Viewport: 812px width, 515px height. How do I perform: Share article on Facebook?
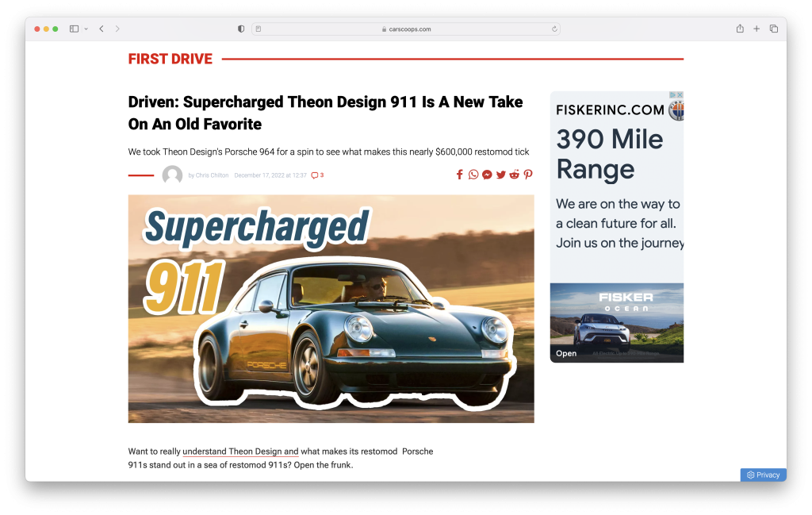coord(459,175)
